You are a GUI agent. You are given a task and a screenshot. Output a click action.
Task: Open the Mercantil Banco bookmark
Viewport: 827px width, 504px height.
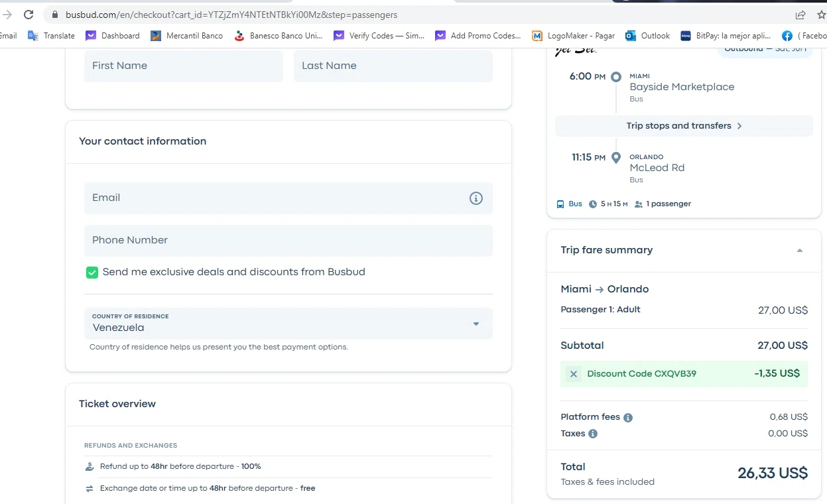[x=187, y=36]
